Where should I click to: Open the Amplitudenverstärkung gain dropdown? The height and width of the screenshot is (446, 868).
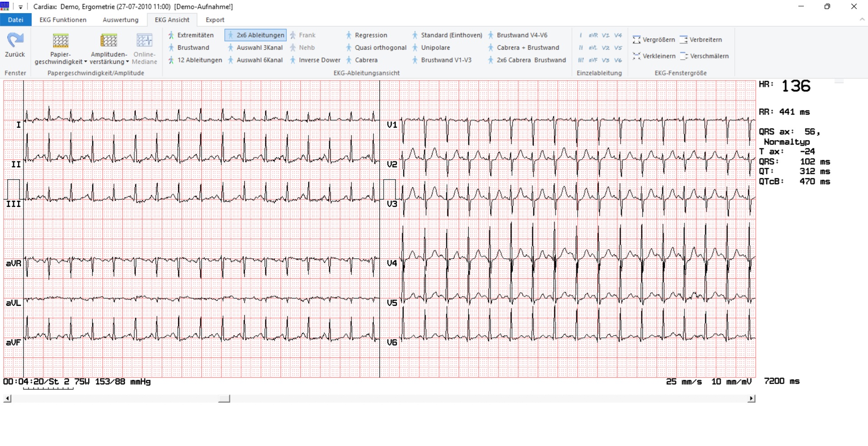pos(109,49)
